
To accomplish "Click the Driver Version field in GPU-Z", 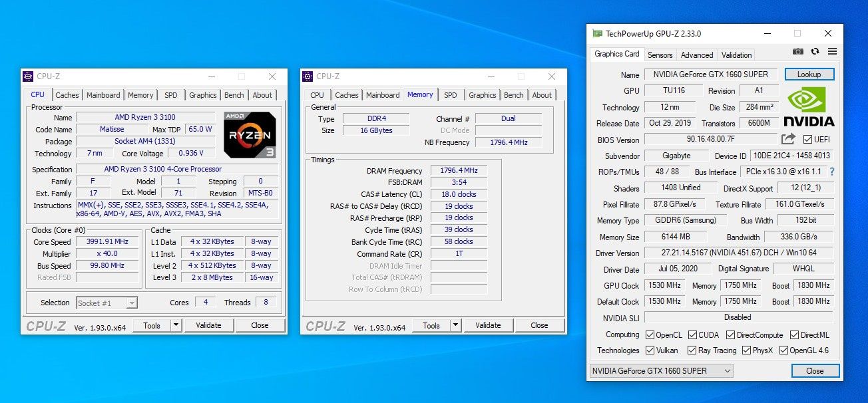I will click(739, 253).
